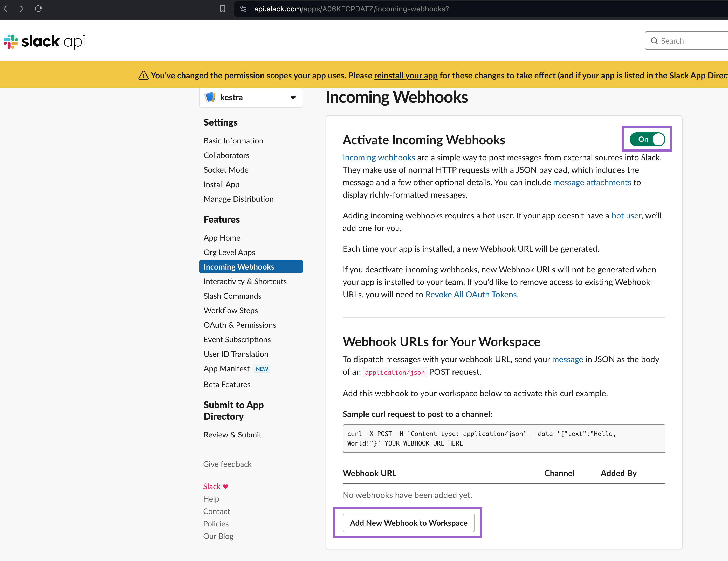This screenshot has height=561, width=728.
Task: Open App Manifest page
Action: tap(226, 369)
